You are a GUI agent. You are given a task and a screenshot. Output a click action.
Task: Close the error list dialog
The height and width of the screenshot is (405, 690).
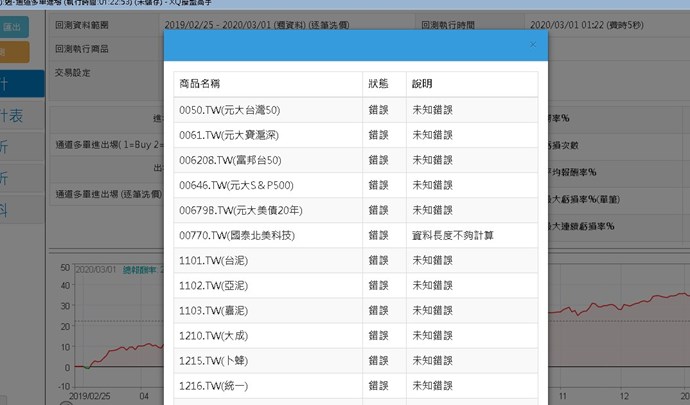click(x=532, y=44)
